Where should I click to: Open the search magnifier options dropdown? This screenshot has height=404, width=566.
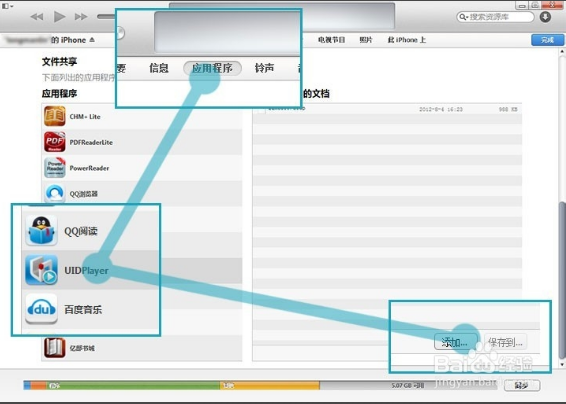click(x=463, y=17)
